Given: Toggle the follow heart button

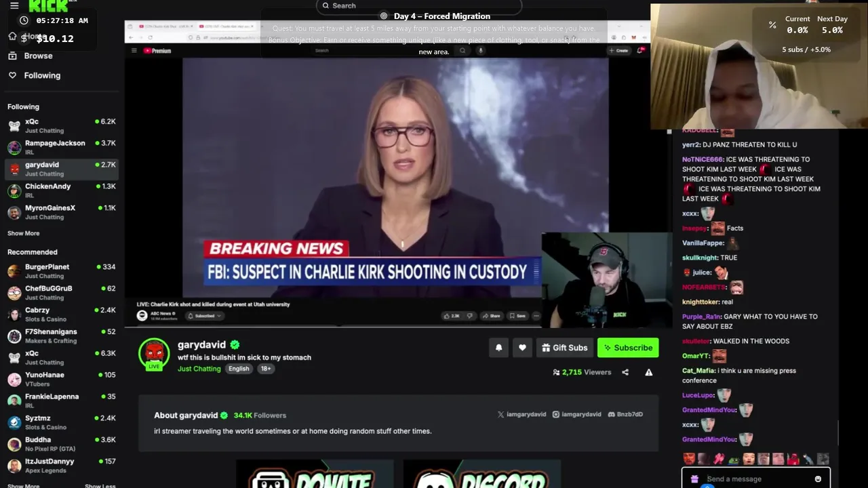Looking at the screenshot, I should coord(522,348).
